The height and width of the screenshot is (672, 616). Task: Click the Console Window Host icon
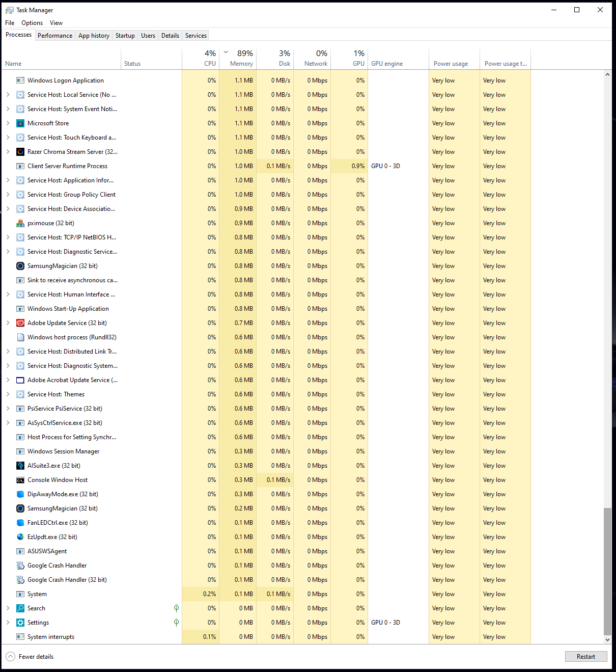click(x=20, y=480)
